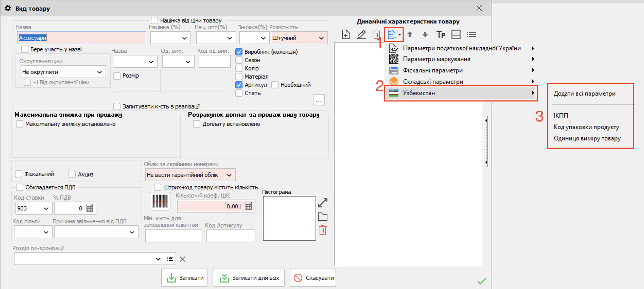The width and height of the screenshot is (644, 289).
Task: Click the add new characteristic icon
Action: click(x=346, y=34)
